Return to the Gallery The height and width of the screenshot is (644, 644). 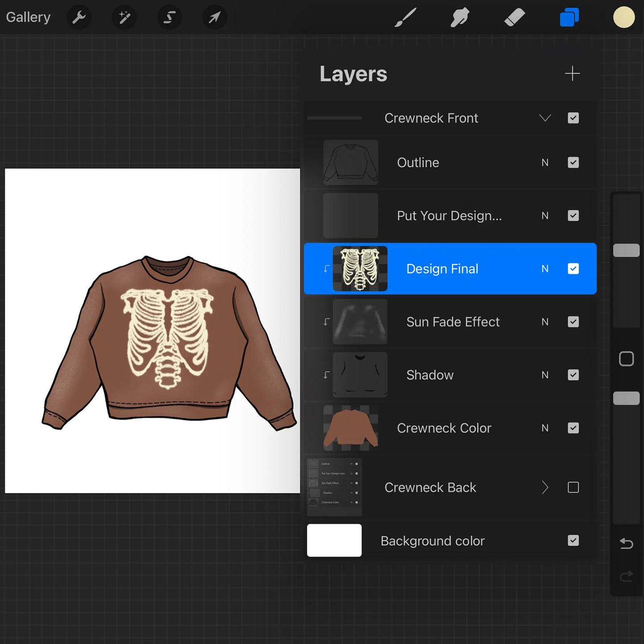28,17
